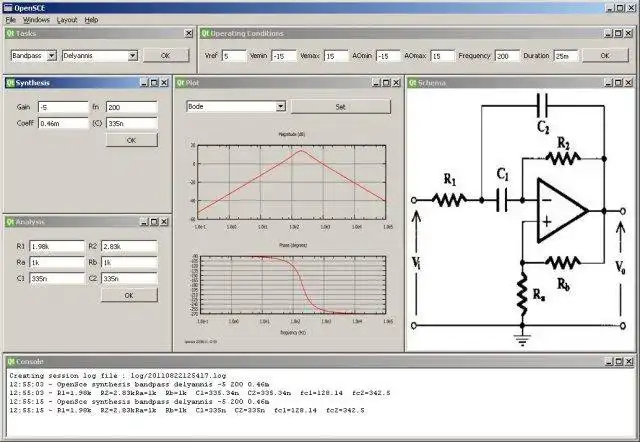The image size is (640, 442).
Task: Maximize the Schema panel
Action: tap(618, 83)
